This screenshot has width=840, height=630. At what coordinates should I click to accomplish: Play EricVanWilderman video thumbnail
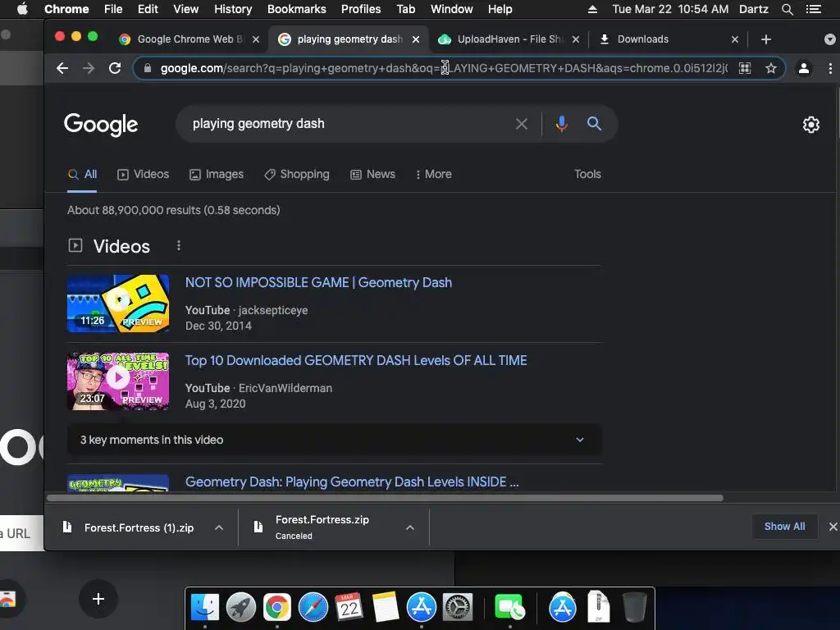[118, 381]
